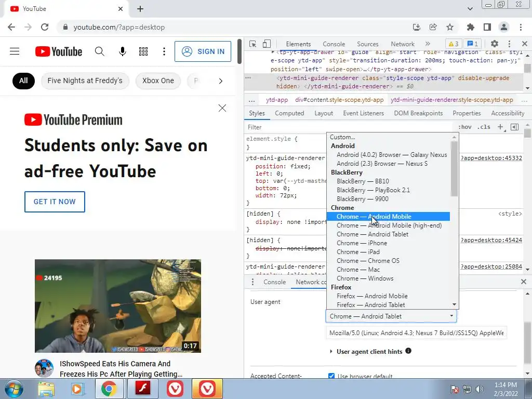Pick BlackBerry — BB10 user agent
This screenshot has width=532, height=399.
(388, 181)
